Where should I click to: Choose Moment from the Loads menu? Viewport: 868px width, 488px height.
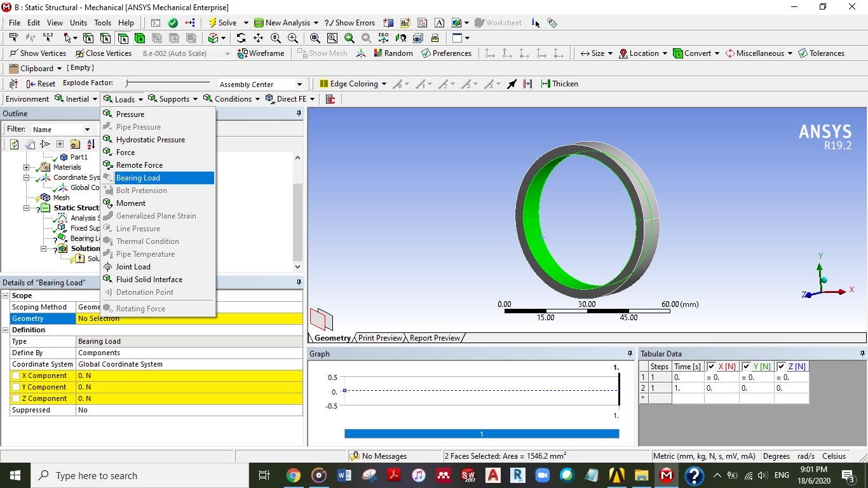[158, 203]
